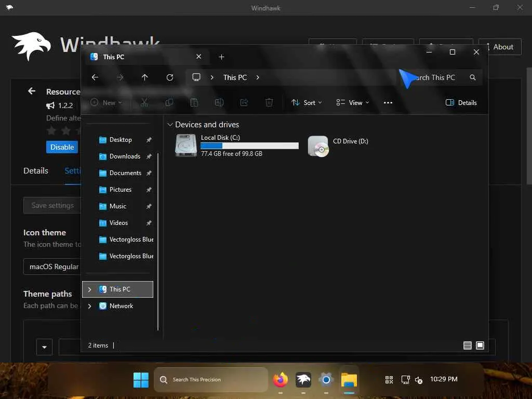Click the pin icon beside Music
532x399 pixels.
pos(149,206)
